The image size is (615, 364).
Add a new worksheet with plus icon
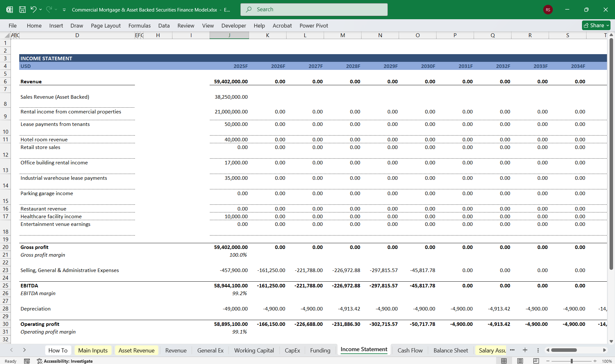(x=525, y=350)
